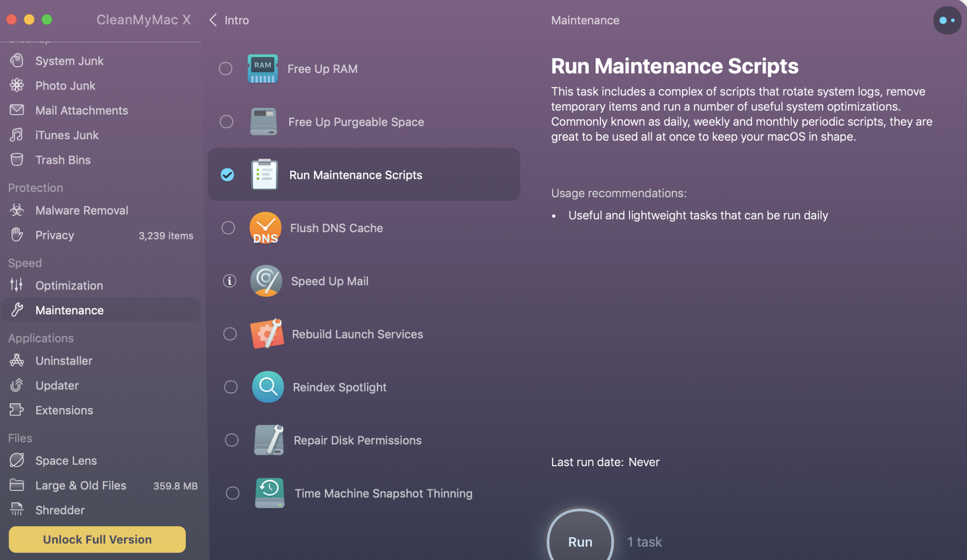Click the Speed Up Mail icon
This screenshot has width=967, height=560.
[x=266, y=280]
